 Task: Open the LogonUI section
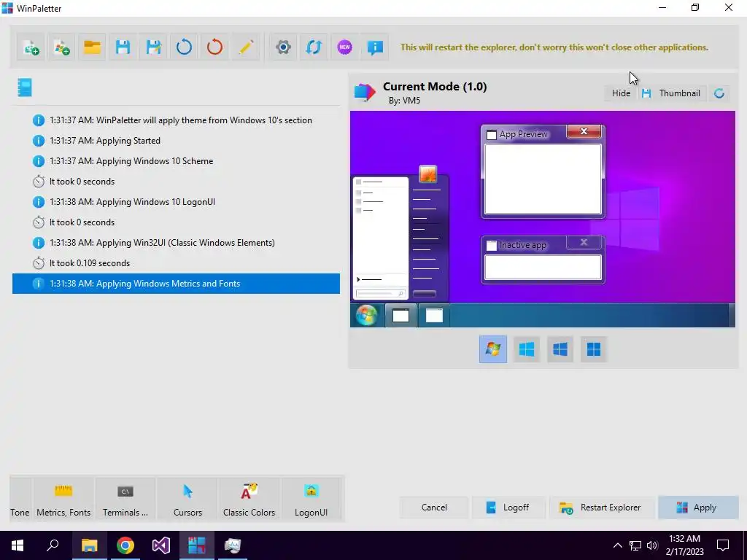pos(311,499)
